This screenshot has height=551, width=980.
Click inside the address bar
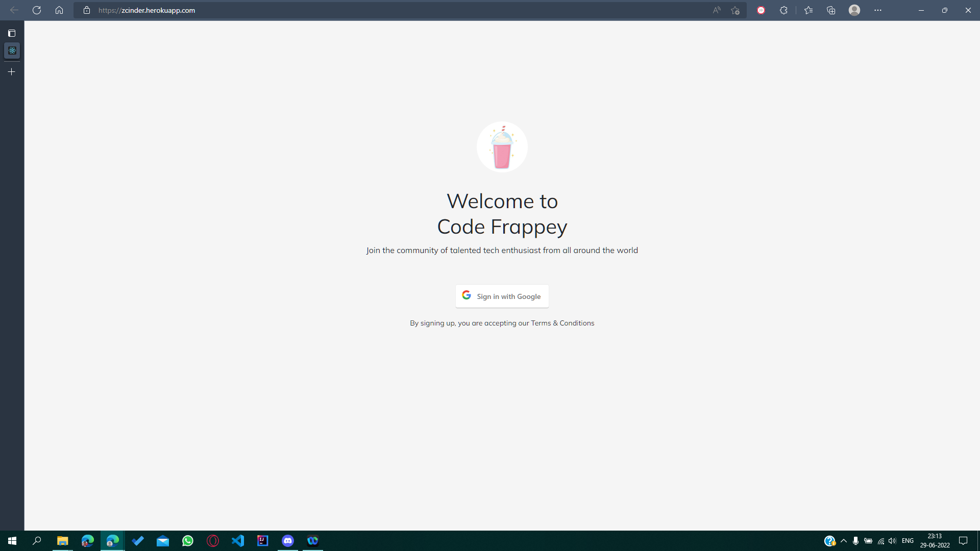click(306, 10)
